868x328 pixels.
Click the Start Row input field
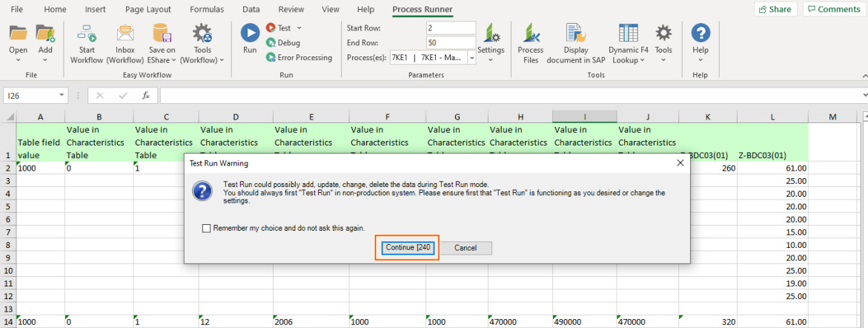[x=450, y=27]
